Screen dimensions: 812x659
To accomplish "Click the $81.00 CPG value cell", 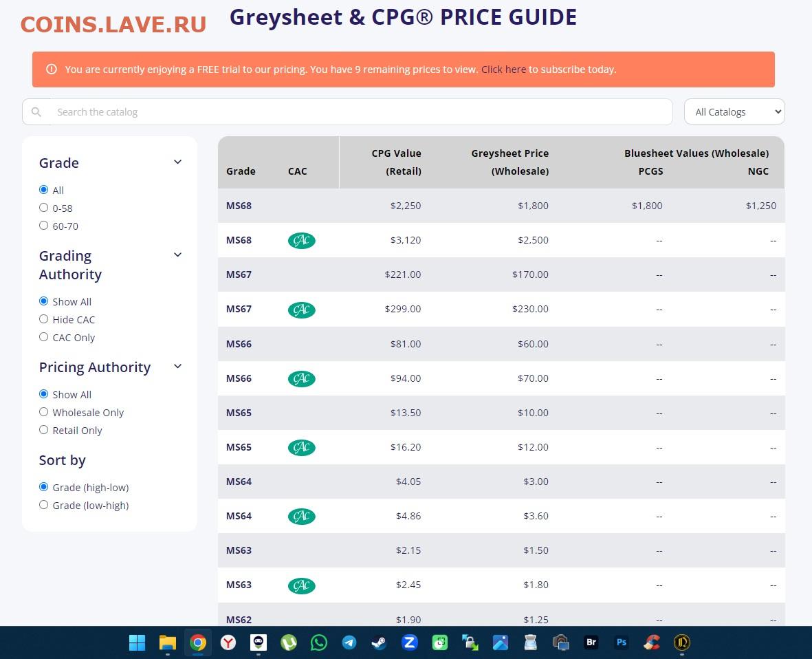I will tap(406, 344).
